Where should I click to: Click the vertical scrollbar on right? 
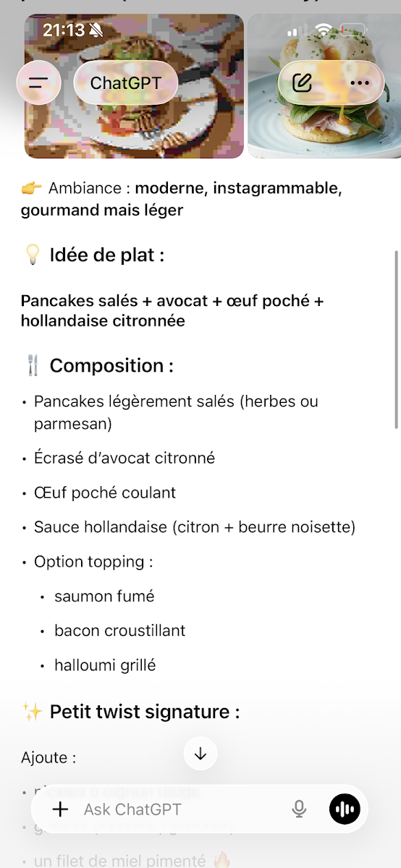[396, 340]
